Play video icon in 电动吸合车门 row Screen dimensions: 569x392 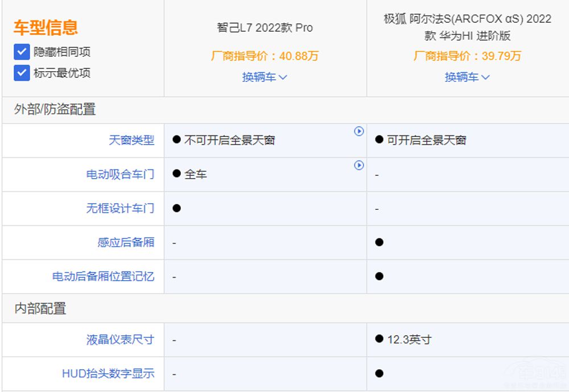pos(359,166)
